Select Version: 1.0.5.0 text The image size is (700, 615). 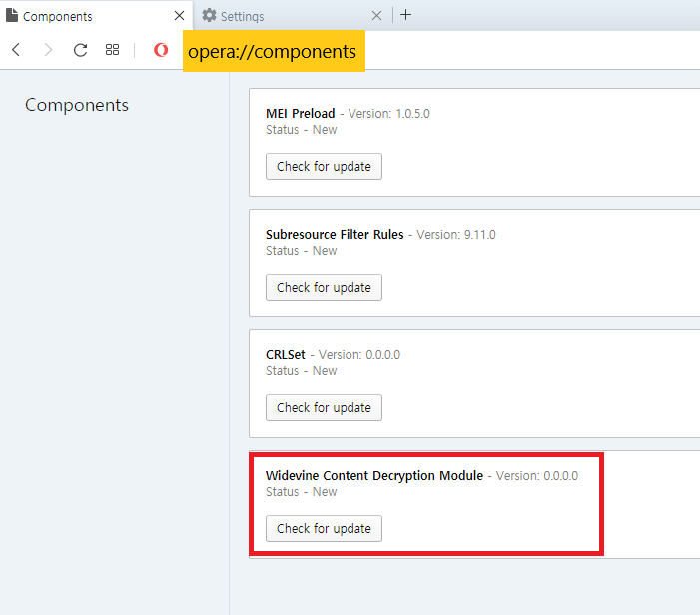click(x=388, y=114)
